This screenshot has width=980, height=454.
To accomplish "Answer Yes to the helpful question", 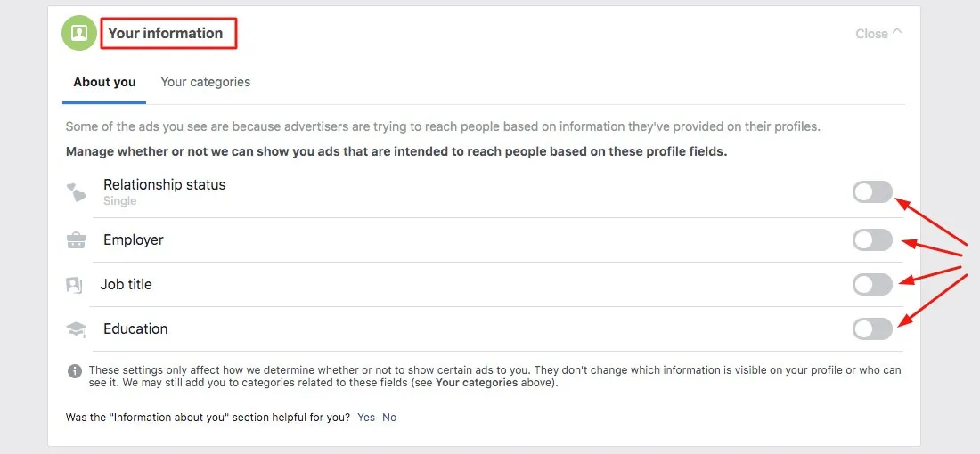I will coord(366,417).
